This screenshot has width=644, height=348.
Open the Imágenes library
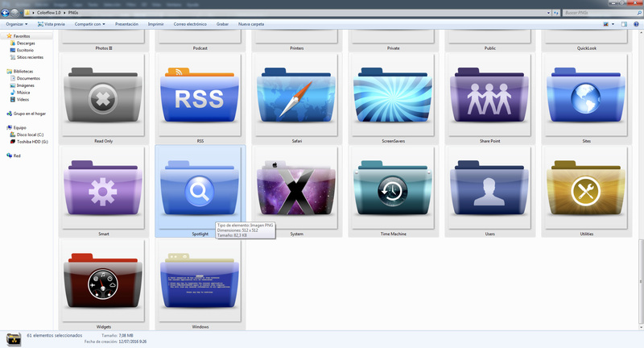[23, 85]
